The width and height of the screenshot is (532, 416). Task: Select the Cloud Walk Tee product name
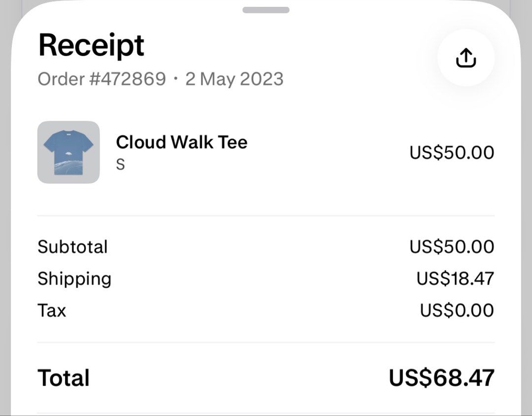tap(182, 142)
